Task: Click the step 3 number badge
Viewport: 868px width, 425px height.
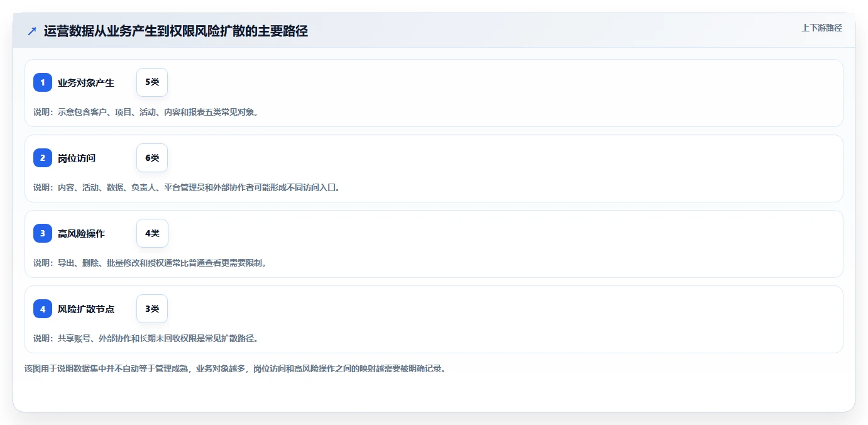Action: pyautogui.click(x=43, y=233)
